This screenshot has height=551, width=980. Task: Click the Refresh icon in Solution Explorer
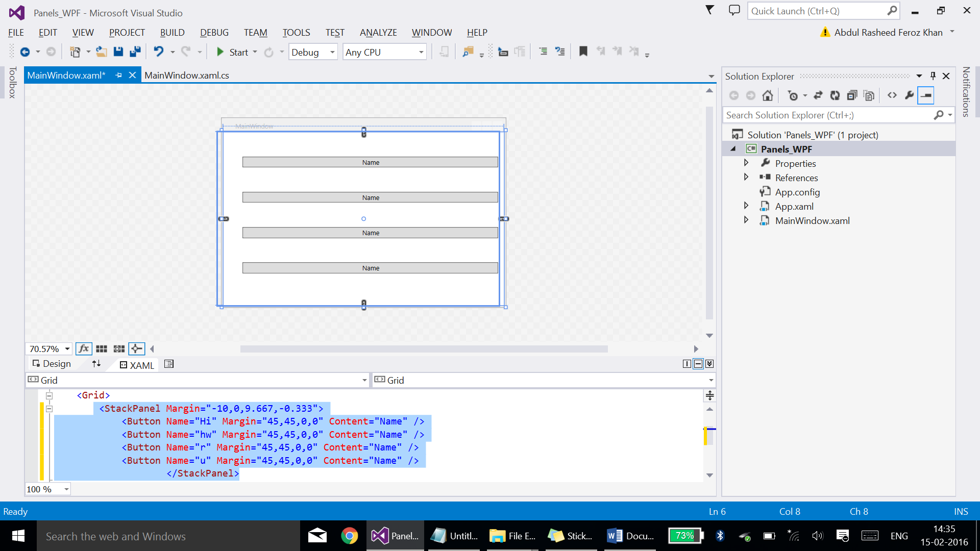(835, 95)
